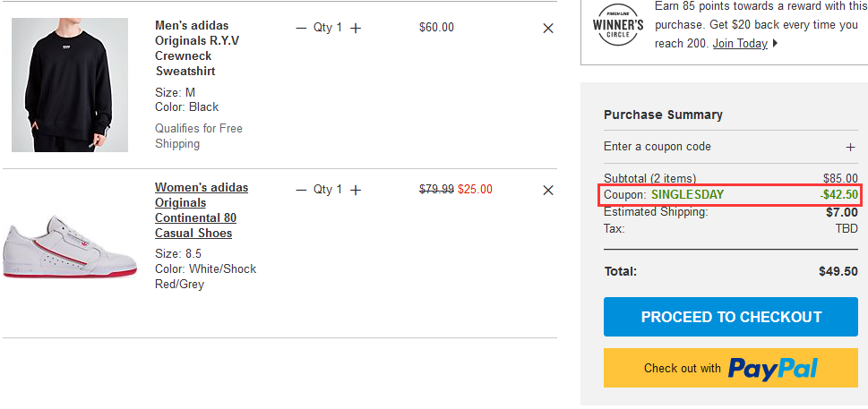Click the arrow next to Join Today

[775, 44]
